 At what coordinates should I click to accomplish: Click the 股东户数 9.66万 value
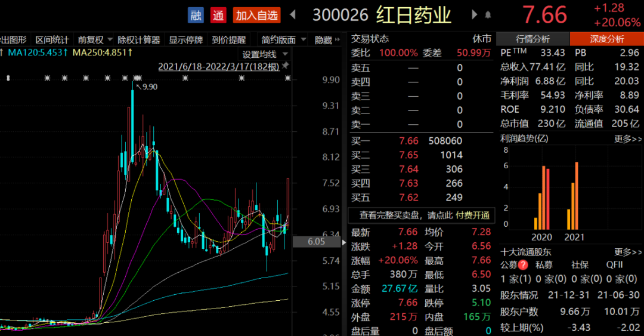(x=575, y=312)
